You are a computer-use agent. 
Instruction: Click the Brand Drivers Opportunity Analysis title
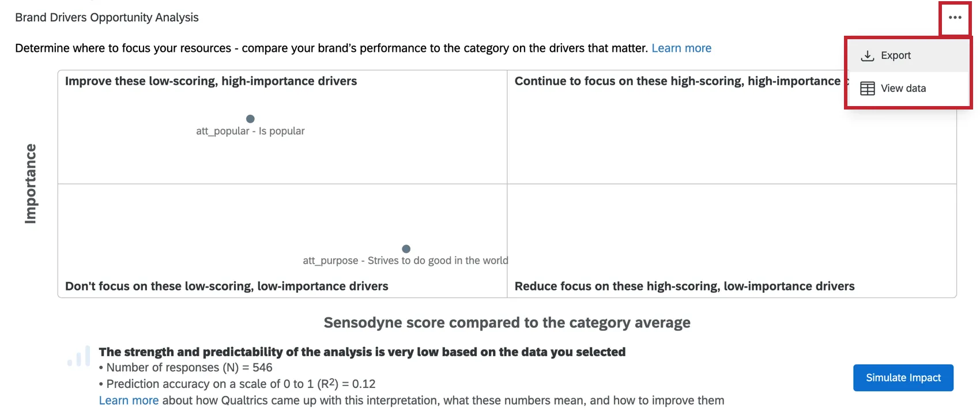point(107,17)
